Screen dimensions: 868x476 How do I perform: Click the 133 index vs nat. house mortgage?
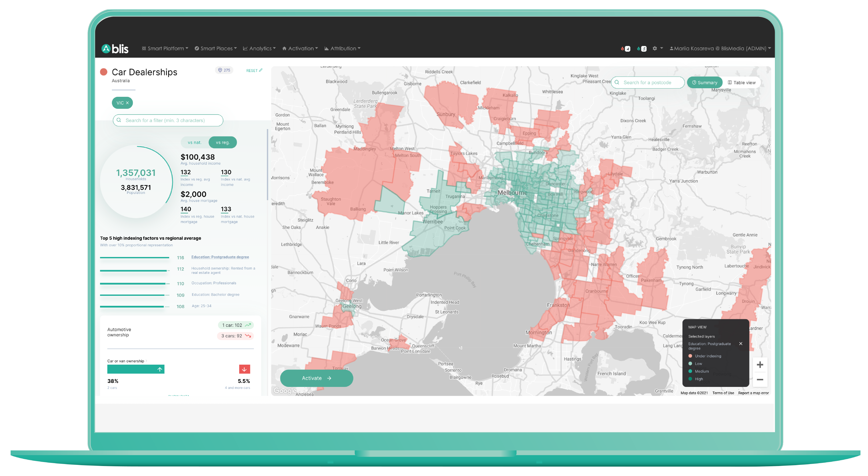tap(226, 209)
